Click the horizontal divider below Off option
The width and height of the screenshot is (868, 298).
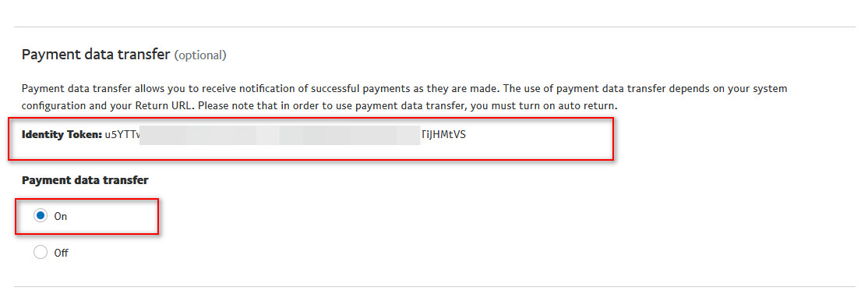click(435, 286)
